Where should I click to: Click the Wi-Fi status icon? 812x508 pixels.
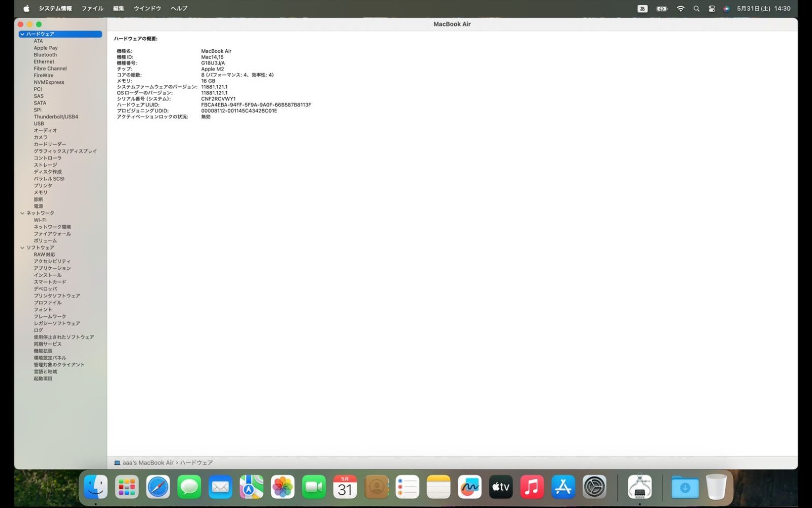(x=681, y=8)
